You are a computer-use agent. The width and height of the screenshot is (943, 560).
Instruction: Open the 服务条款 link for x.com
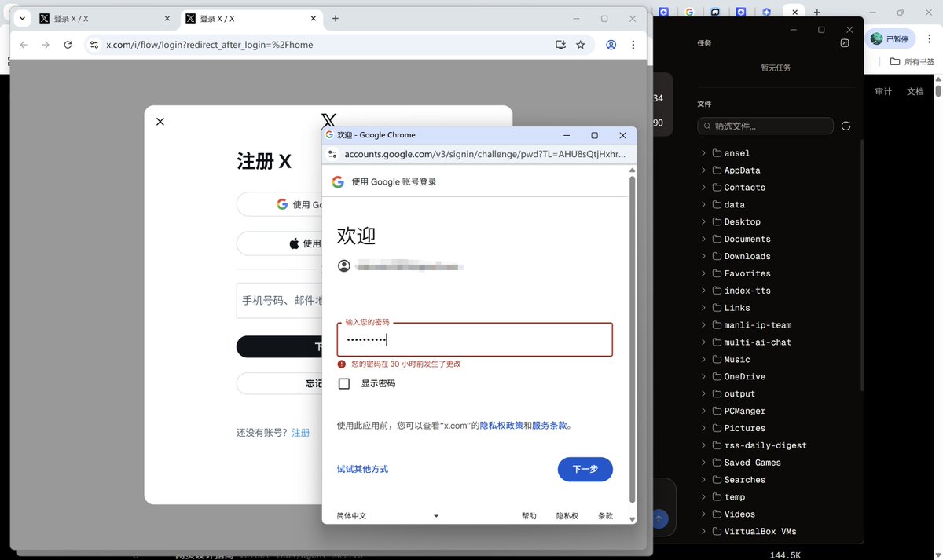click(x=549, y=426)
